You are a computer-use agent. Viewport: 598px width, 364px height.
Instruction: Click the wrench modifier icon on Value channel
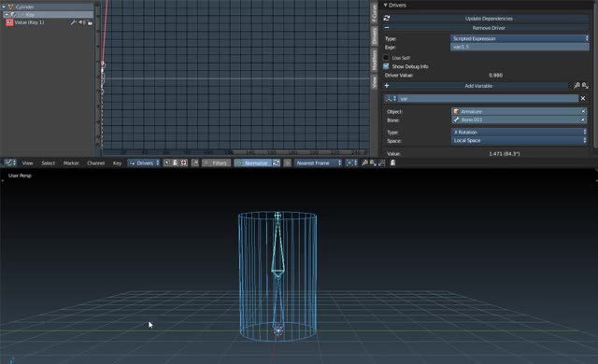tap(74, 22)
